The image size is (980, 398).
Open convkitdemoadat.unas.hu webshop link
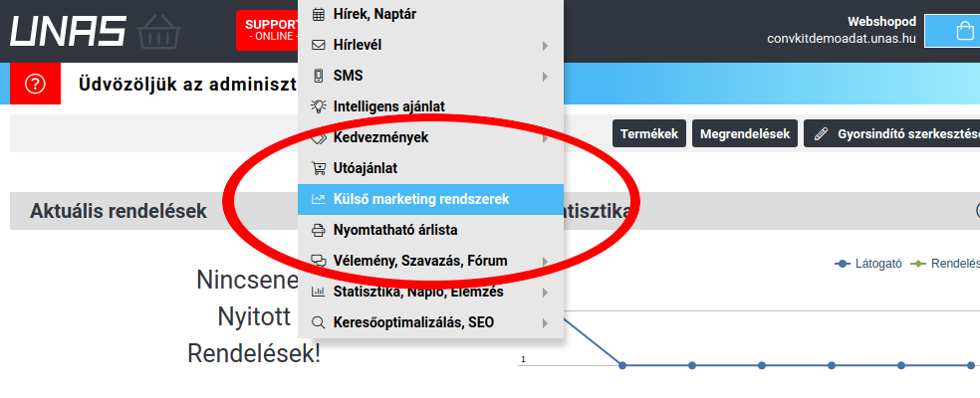(x=842, y=39)
